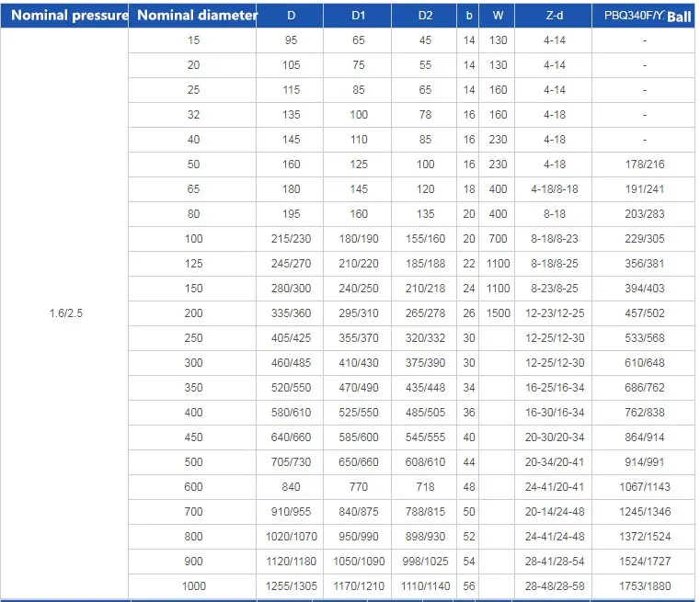Click the D1 value "1050/1090"
Image resolution: width=700 pixels, height=602 pixels.
click(358, 561)
